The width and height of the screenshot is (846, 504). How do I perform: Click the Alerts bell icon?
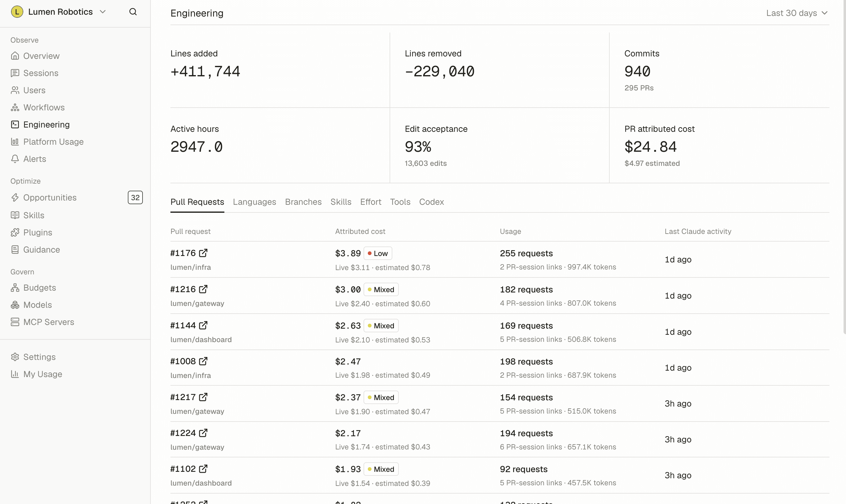pyautogui.click(x=15, y=159)
